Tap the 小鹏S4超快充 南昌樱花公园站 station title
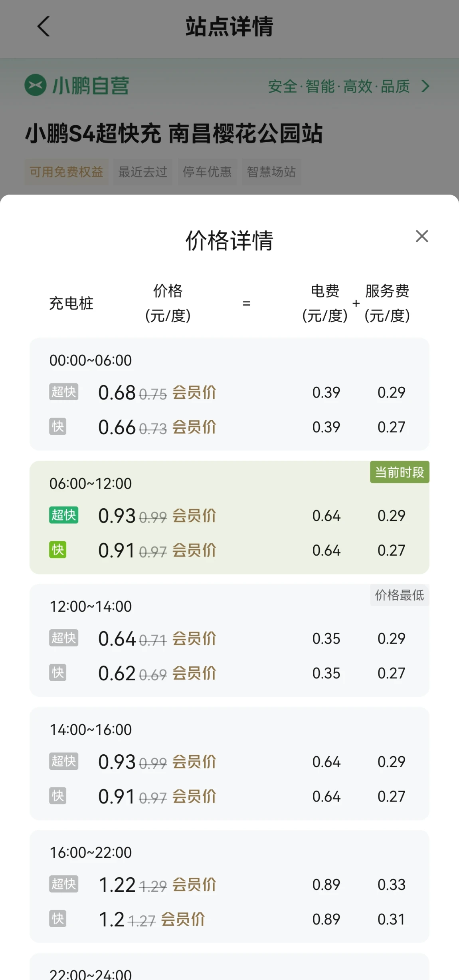 [x=174, y=133]
